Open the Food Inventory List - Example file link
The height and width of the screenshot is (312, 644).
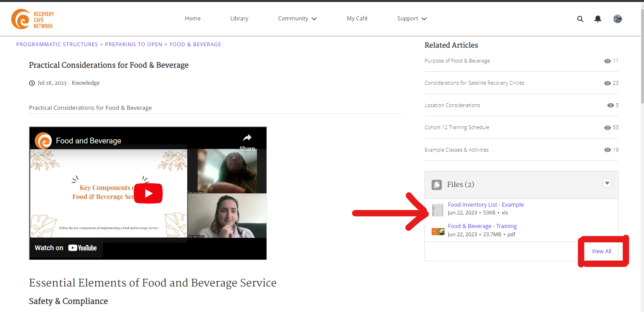[x=486, y=205]
